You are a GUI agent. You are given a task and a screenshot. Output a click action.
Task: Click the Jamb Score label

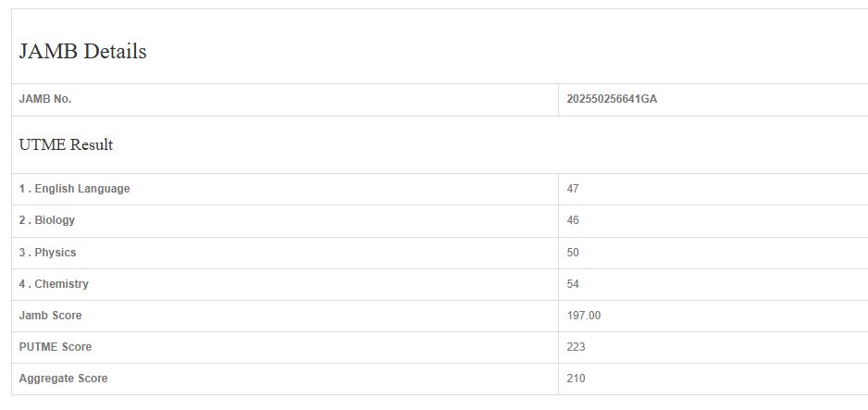(x=50, y=316)
